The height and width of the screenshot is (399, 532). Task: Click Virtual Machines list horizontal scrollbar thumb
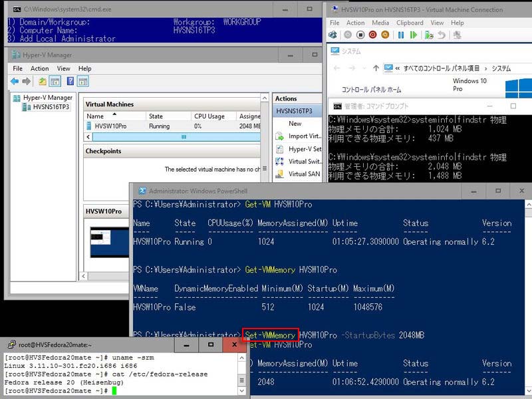(176, 137)
